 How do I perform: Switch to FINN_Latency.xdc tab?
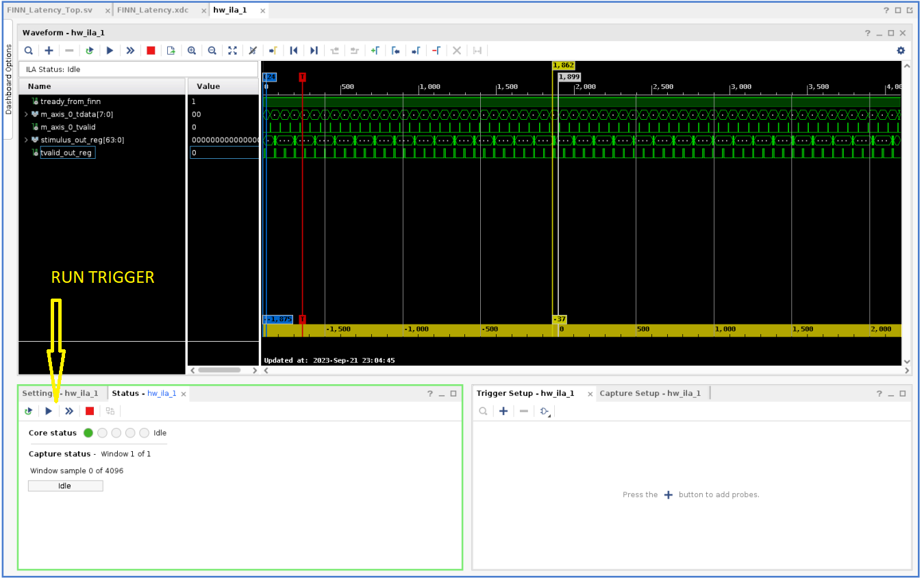tap(153, 10)
